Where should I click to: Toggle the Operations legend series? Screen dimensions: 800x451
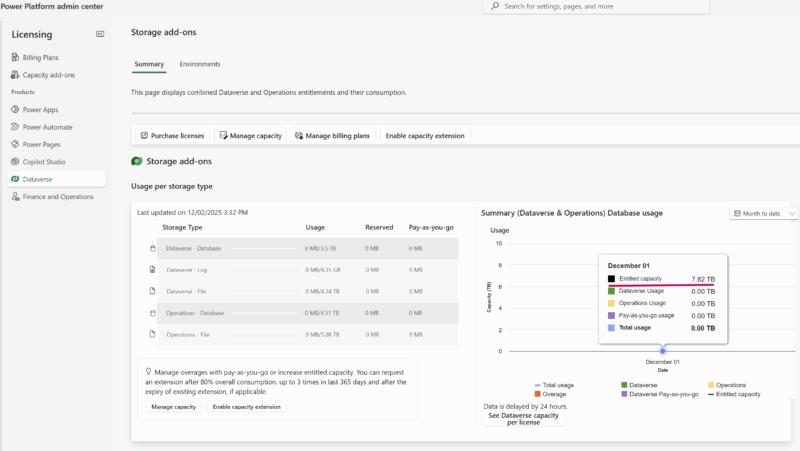click(x=729, y=385)
